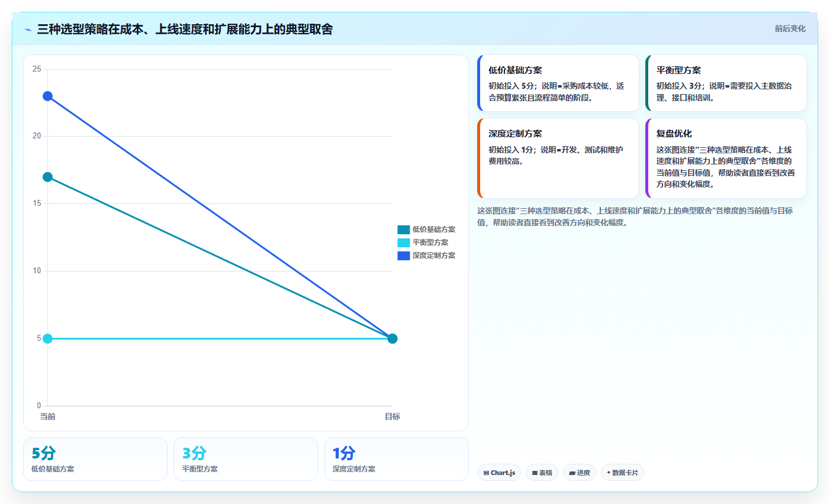Click the text 初始投入 1分 in 深度定制方案 card

[x=510, y=150]
